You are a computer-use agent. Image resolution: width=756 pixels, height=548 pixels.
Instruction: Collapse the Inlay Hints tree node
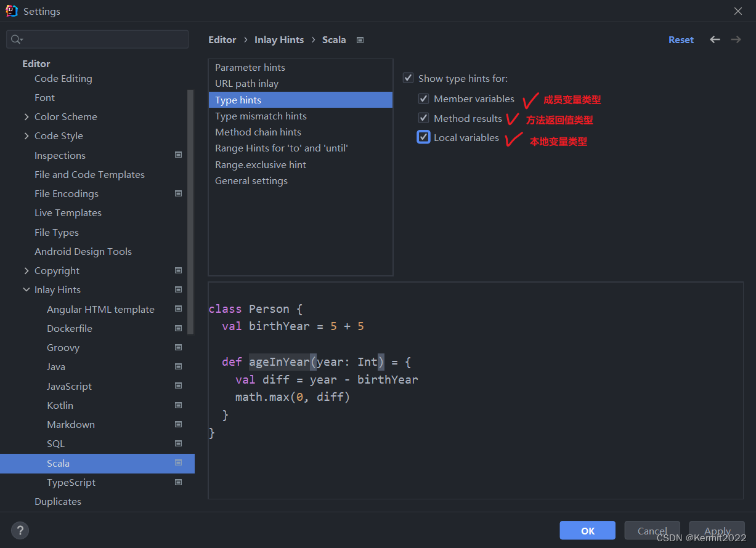pos(26,289)
